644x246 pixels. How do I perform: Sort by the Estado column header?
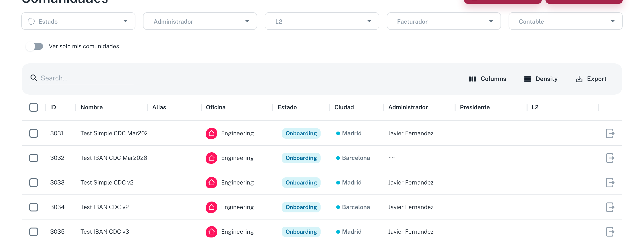287,107
